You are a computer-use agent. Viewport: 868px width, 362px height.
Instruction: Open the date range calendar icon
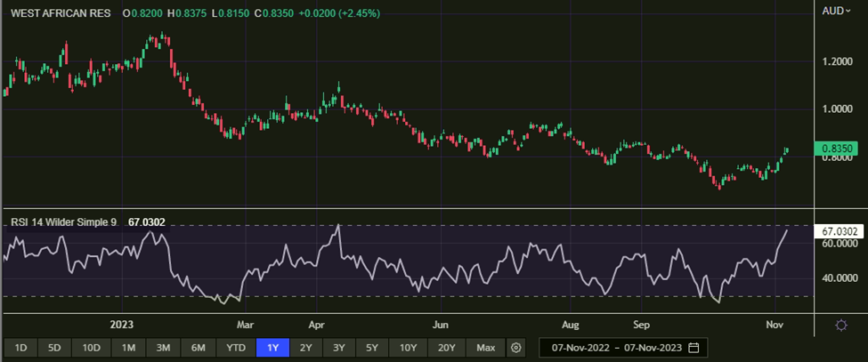point(694,348)
